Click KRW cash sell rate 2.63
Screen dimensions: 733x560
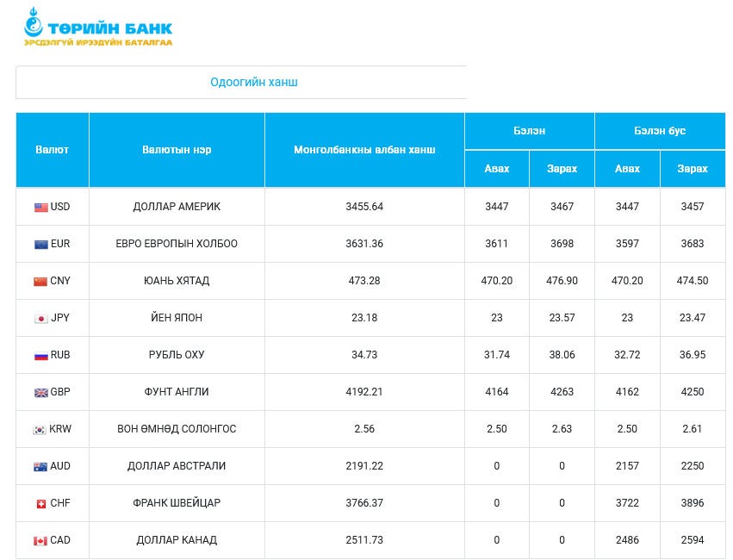pos(562,429)
